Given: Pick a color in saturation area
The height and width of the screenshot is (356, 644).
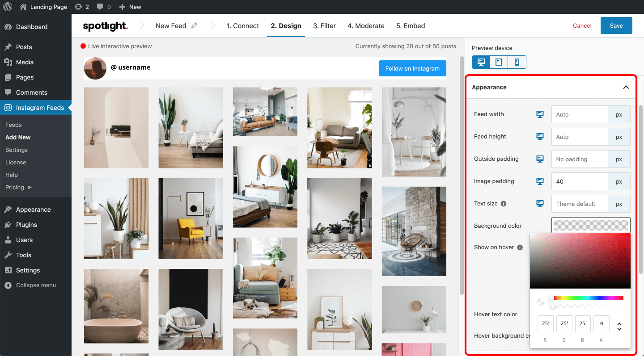Looking at the screenshot, I should [x=580, y=260].
